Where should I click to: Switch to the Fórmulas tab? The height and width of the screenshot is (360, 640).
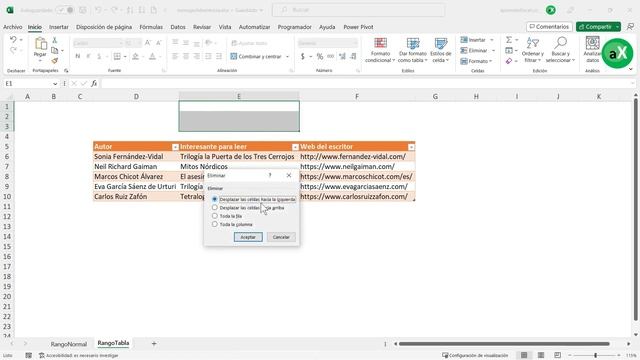[151, 27]
